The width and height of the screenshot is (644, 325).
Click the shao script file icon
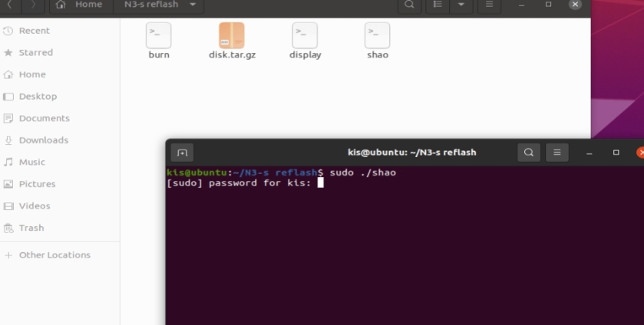[377, 35]
